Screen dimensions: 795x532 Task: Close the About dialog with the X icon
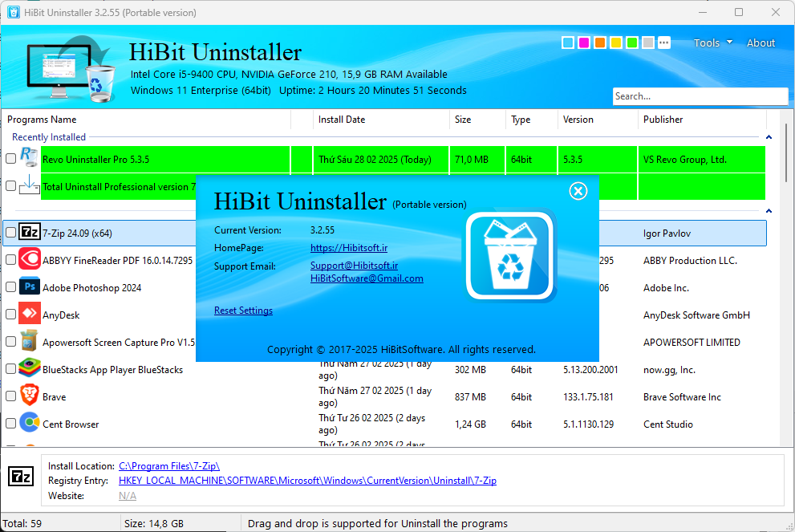[578, 191]
